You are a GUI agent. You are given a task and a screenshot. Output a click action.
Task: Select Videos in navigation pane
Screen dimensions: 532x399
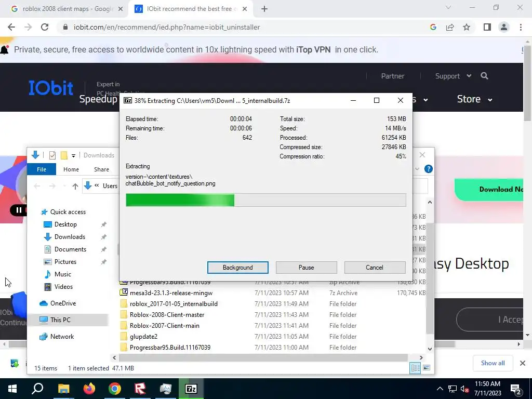pyautogui.click(x=63, y=287)
